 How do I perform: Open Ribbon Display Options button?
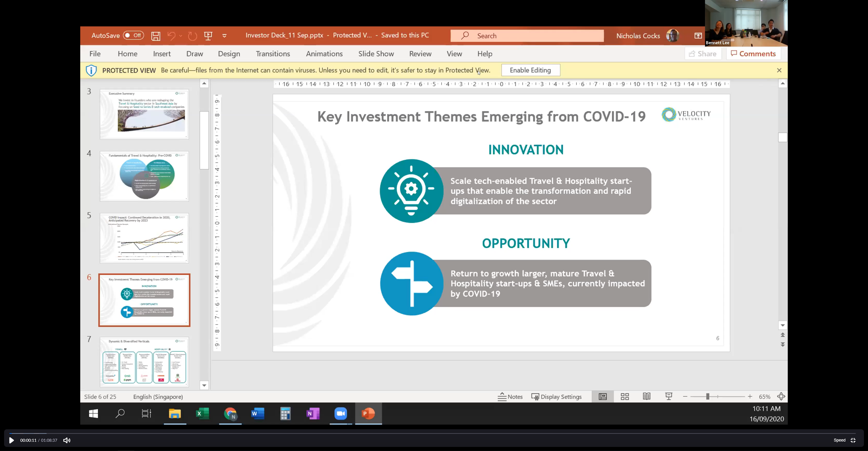click(698, 36)
